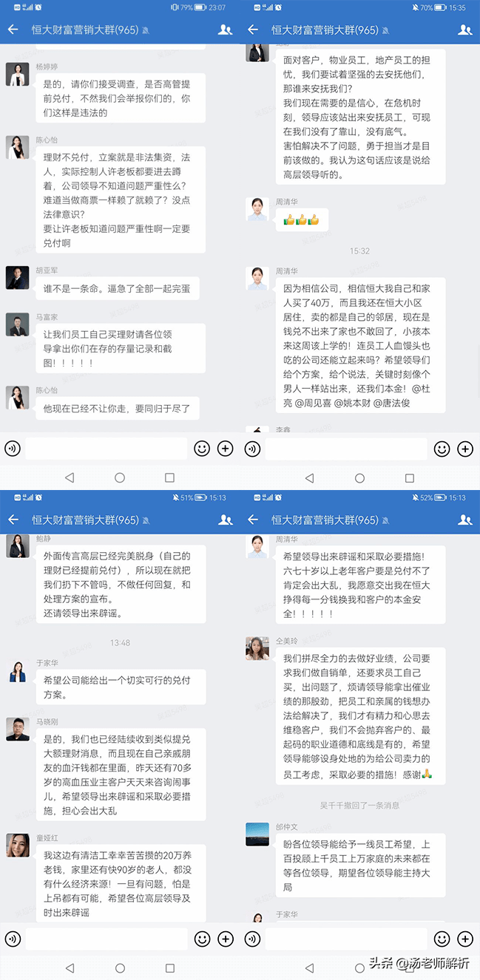
Task: Tap message input field in the 23:07 screen
Action: 107,448
